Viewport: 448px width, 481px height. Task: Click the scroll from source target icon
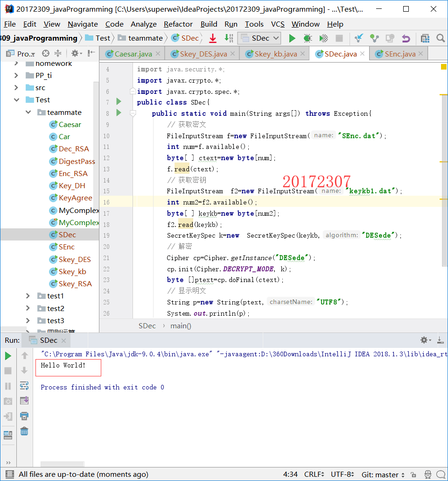coord(46,53)
